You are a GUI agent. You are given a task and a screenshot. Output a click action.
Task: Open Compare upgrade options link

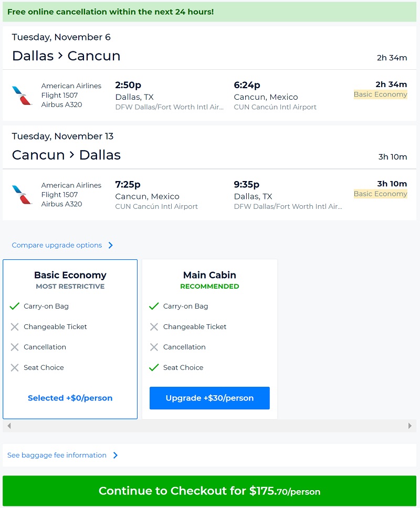point(57,245)
